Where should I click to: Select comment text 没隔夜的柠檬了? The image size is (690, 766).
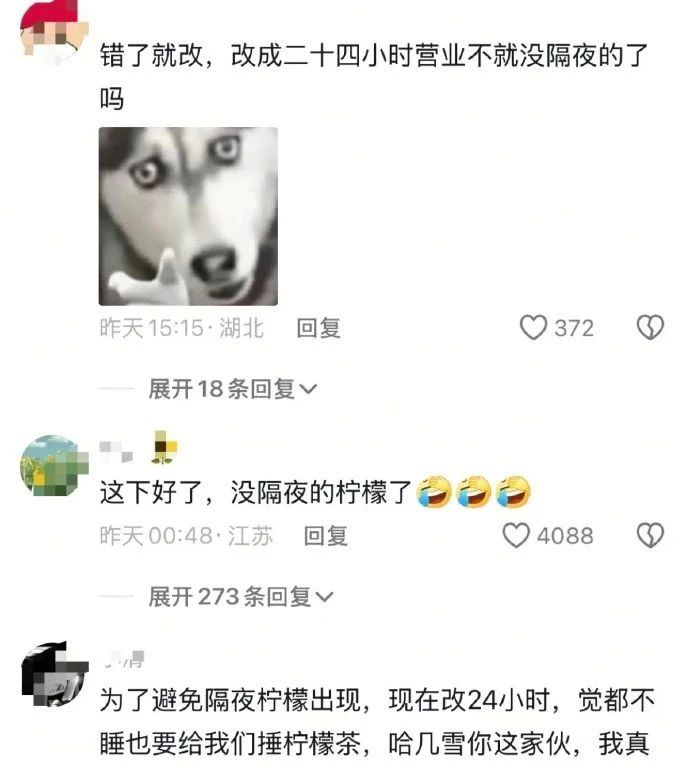322,492
